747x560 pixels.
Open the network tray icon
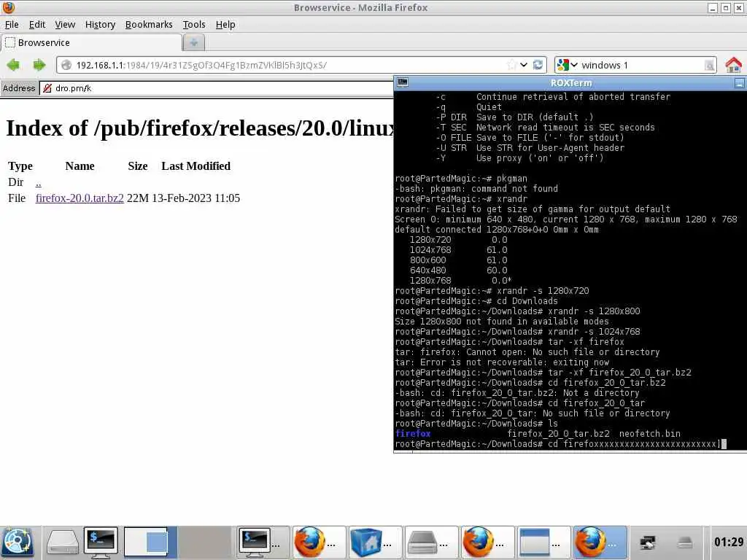pyautogui.click(x=648, y=542)
